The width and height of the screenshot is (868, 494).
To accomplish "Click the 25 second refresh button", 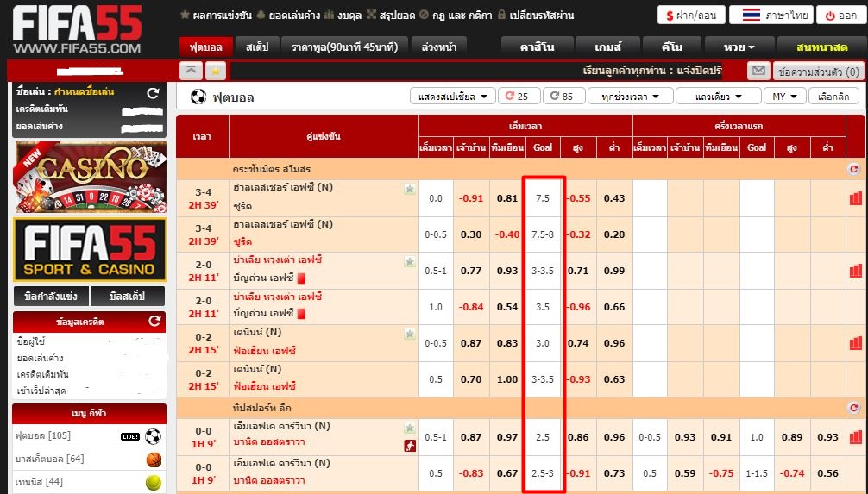I will [519, 97].
